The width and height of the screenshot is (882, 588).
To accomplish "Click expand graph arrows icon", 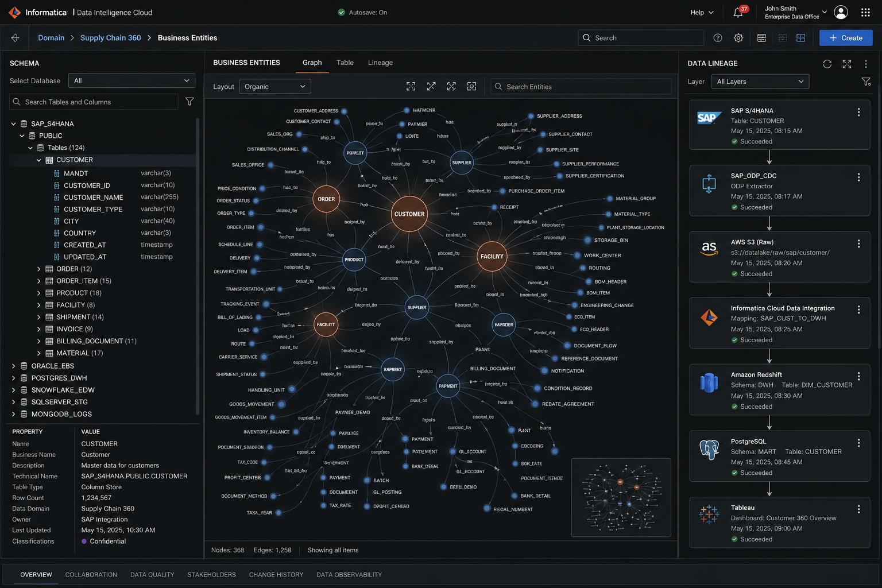I will pos(431,86).
